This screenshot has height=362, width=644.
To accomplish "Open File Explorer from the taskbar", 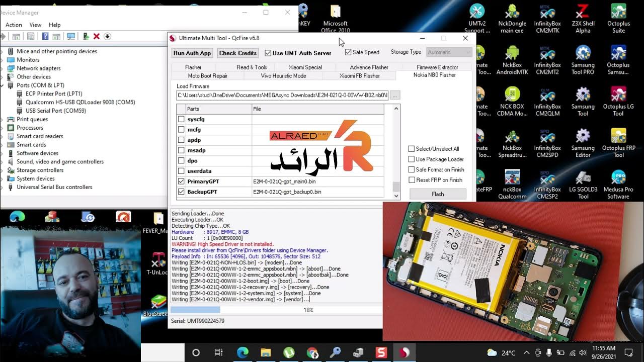I will point(266,352).
